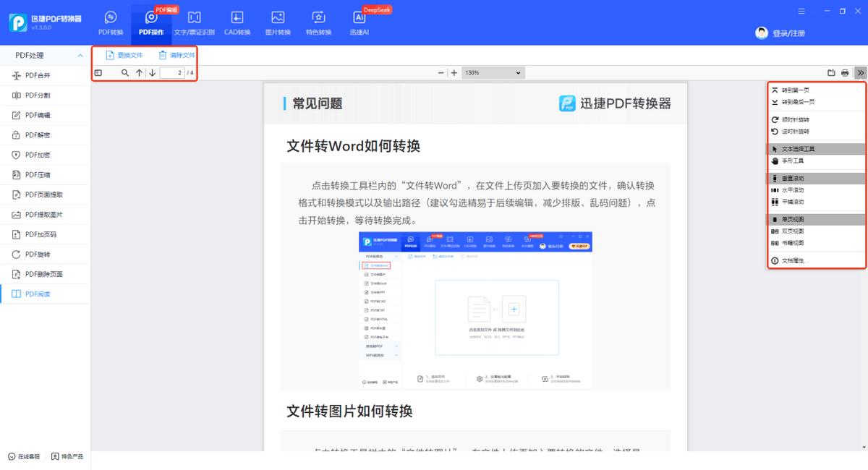Open 登录/注册 to sign in
This screenshot has width=868, height=470.
click(x=788, y=33)
